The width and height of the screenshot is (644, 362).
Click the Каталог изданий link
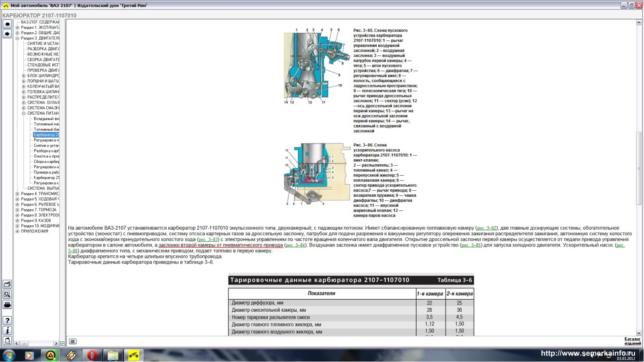coord(632,341)
